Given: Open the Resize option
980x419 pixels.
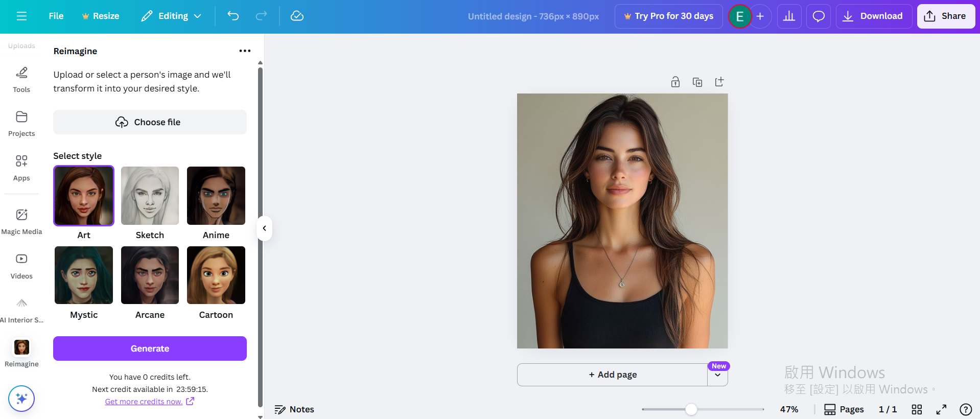Looking at the screenshot, I should click(x=101, y=16).
